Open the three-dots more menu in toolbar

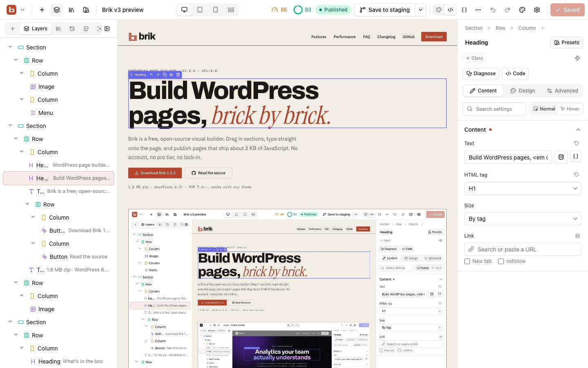(x=478, y=10)
